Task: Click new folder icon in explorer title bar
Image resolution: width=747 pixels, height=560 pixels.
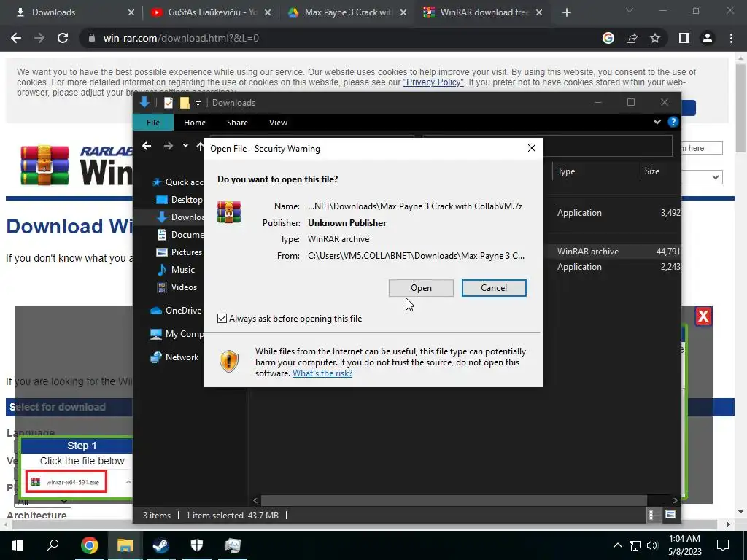Action: click(185, 102)
